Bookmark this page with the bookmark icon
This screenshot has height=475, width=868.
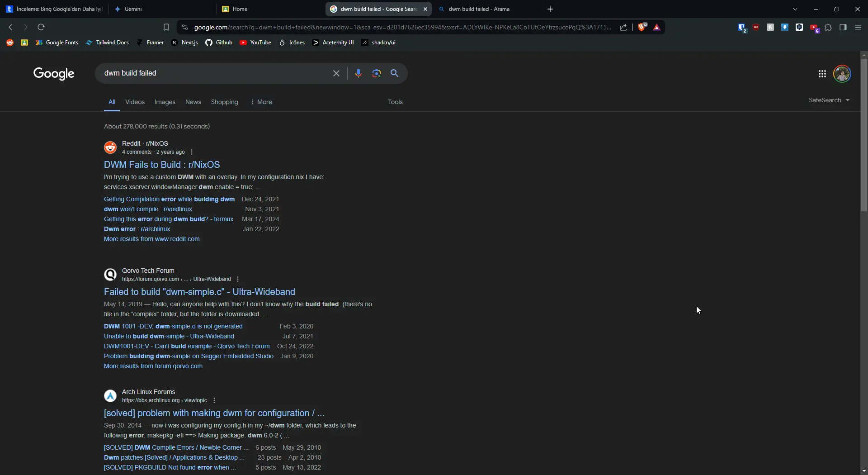click(x=166, y=27)
